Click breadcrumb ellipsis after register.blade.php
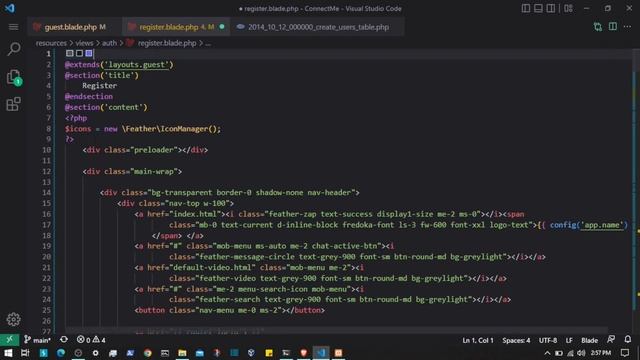 pyautogui.click(x=208, y=43)
